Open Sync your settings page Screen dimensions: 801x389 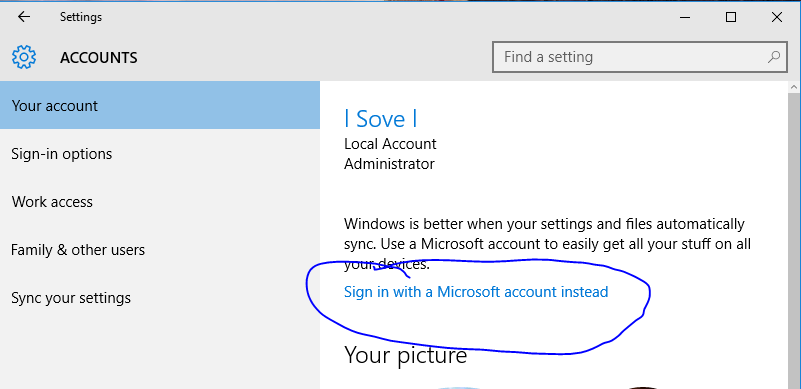[x=160, y=298]
